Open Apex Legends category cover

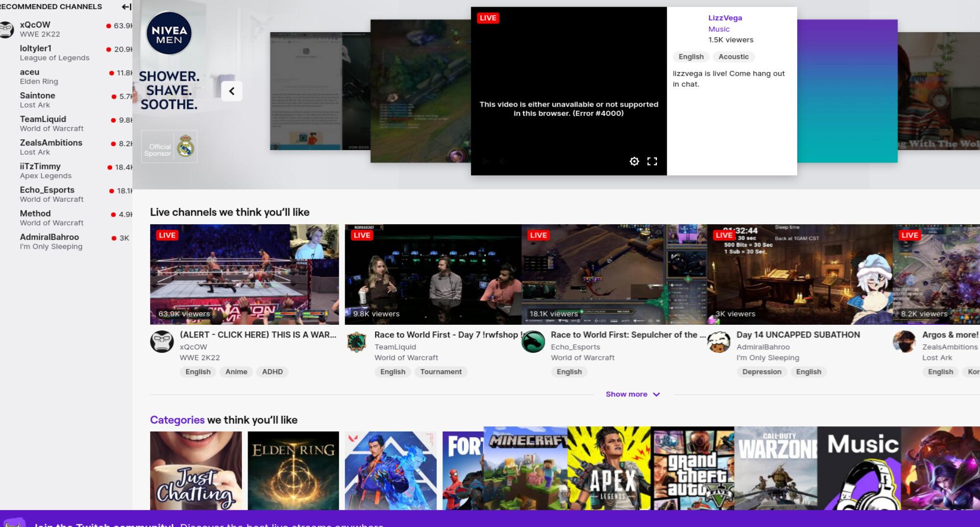pos(609,468)
